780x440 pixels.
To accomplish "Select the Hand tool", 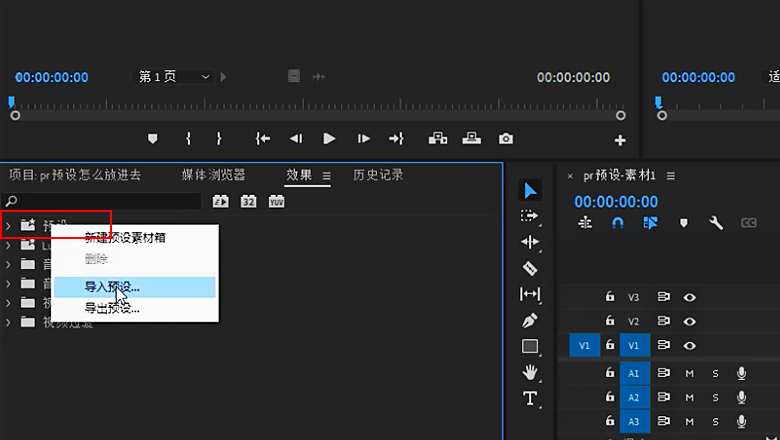I will point(530,372).
